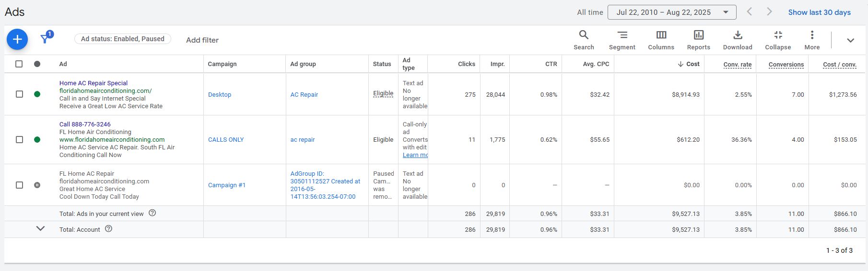
Task: Check the FL Home AC Repair ad row
Action: click(19, 185)
